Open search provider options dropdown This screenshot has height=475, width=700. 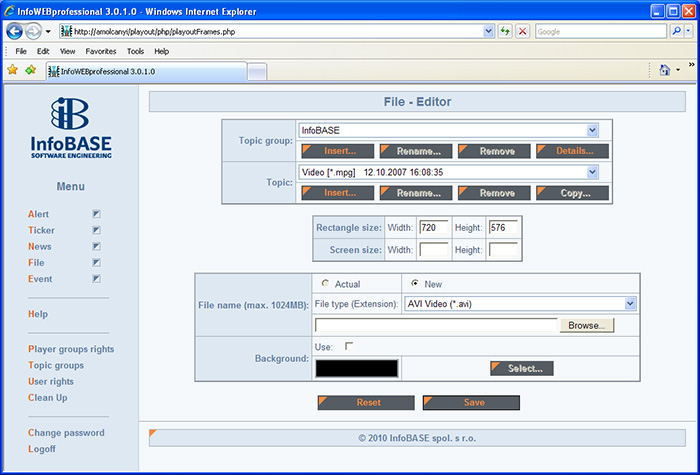(x=688, y=31)
